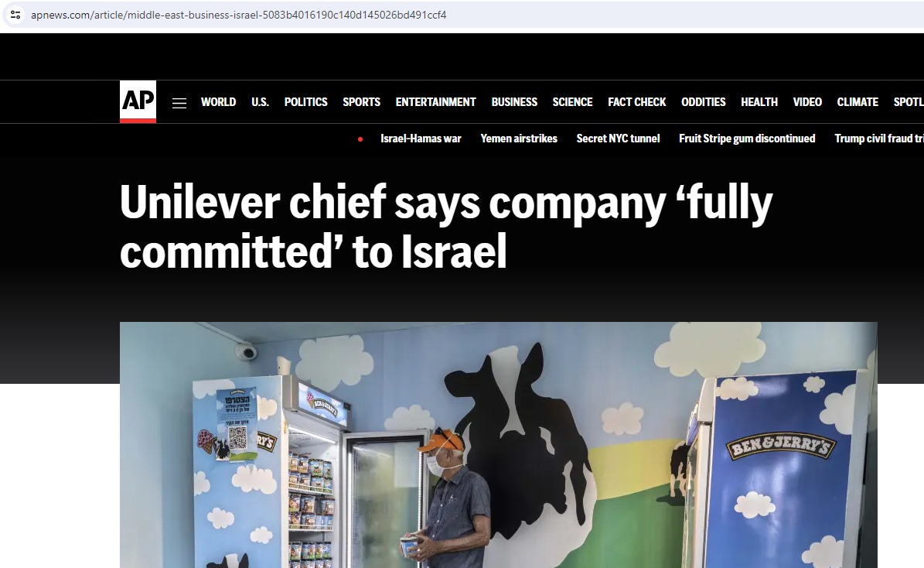Navigate to the Business section
Screen dimensions: 924x568
(x=514, y=102)
